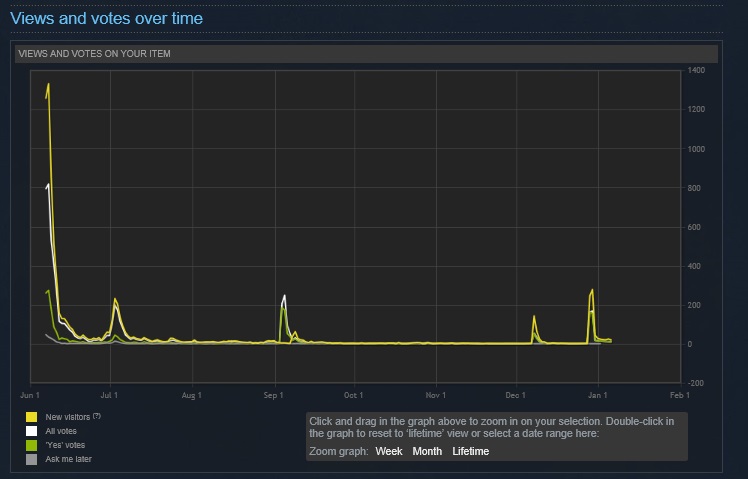This screenshot has height=479, width=748.
Task: Select the Ask me later legend label
Action: [68, 459]
